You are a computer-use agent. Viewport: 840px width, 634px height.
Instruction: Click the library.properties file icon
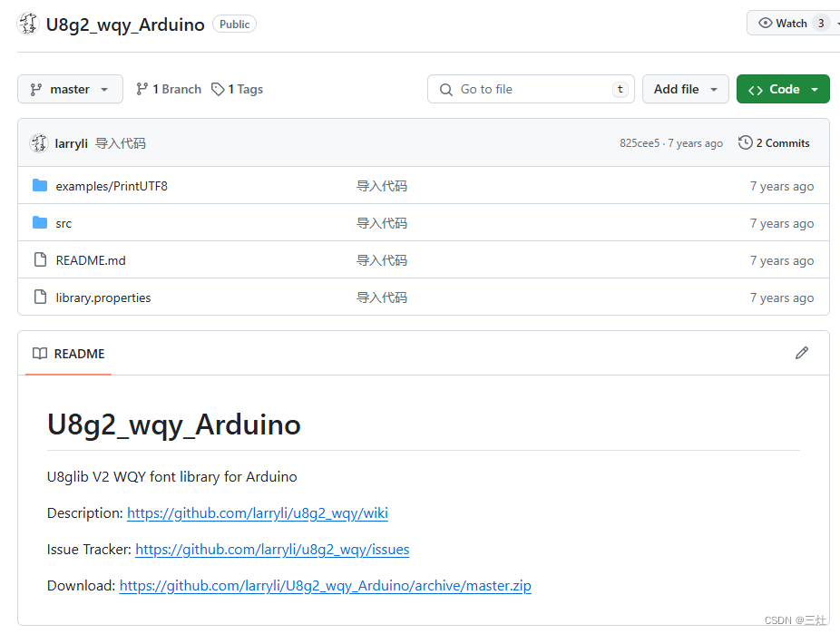(x=40, y=297)
